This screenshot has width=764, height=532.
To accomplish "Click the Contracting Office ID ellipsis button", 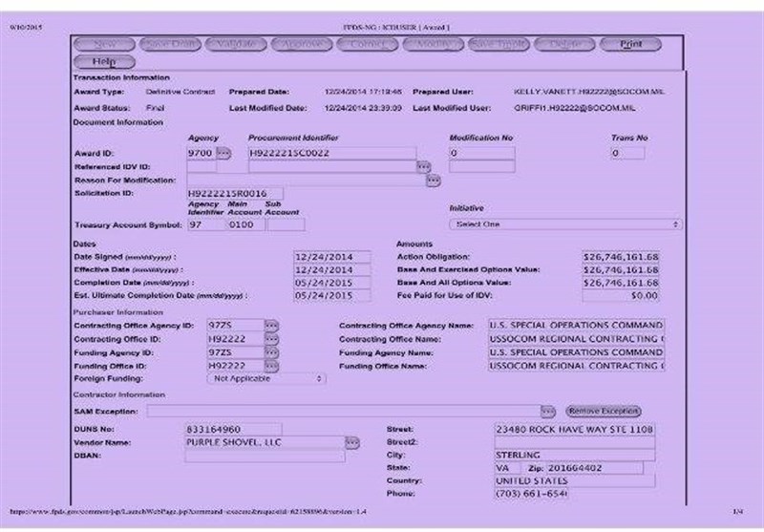I will pos(272,339).
